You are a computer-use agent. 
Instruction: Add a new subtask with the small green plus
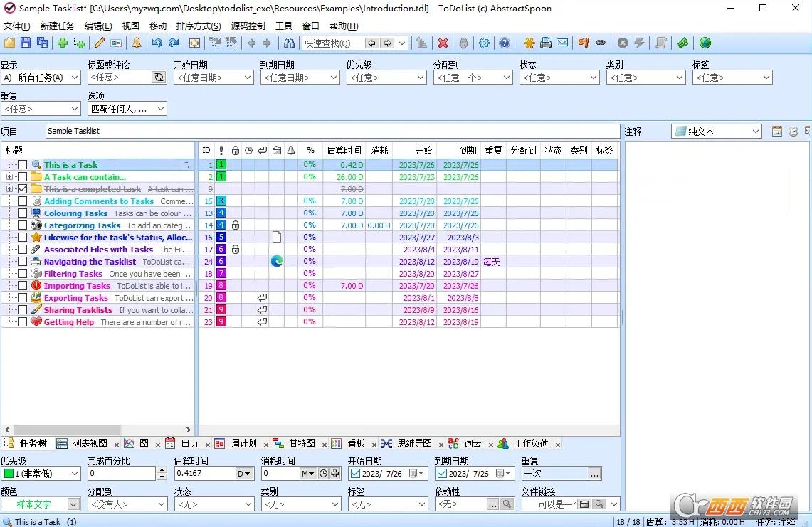point(80,43)
